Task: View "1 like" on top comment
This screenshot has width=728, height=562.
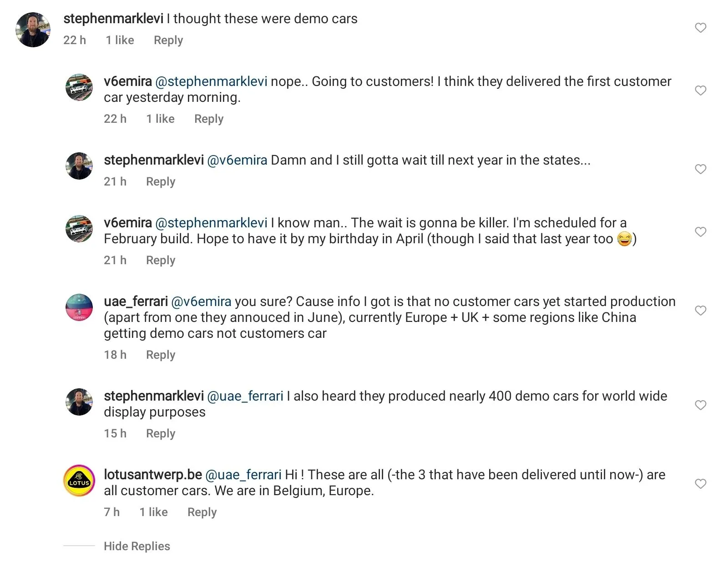Action: [120, 40]
